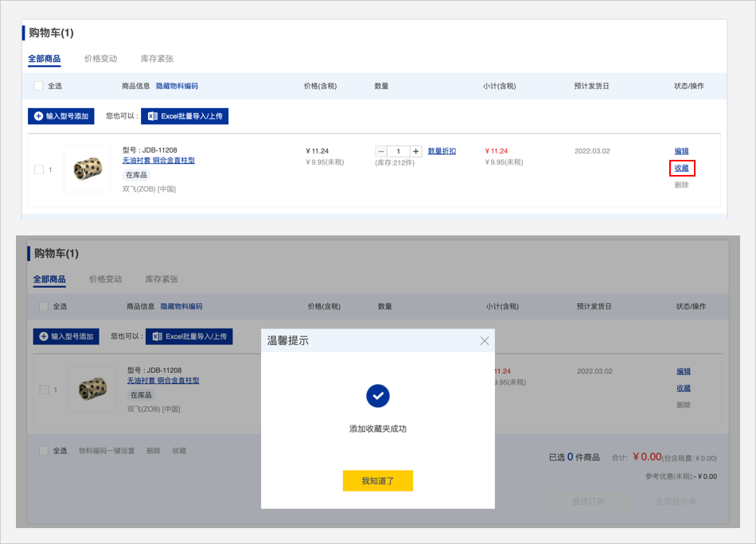Switch to 价格变动 tab in upper cart
The width and height of the screenshot is (756, 544).
pyautogui.click(x=100, y=59)
